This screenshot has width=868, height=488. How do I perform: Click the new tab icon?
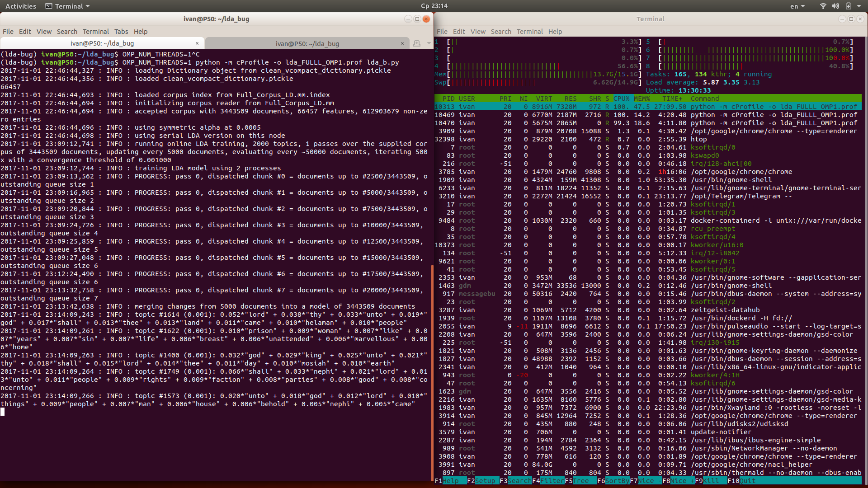click(x=417, y=43)
